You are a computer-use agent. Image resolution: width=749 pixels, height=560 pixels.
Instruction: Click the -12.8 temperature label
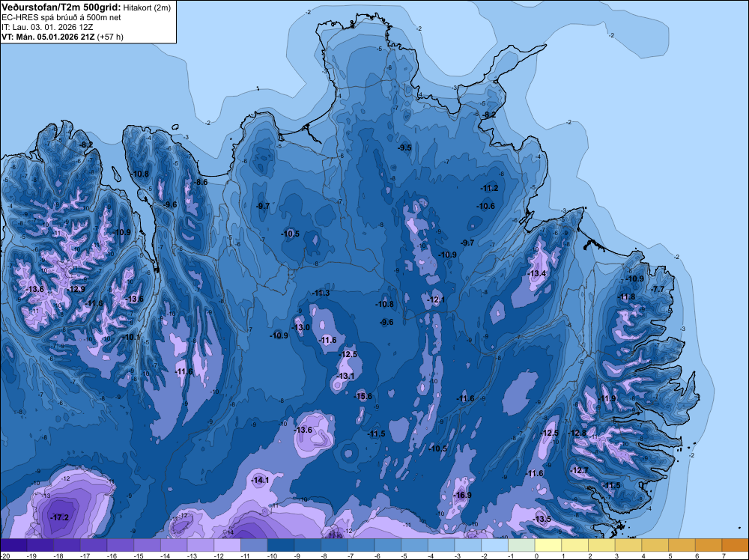pos(577,433)
